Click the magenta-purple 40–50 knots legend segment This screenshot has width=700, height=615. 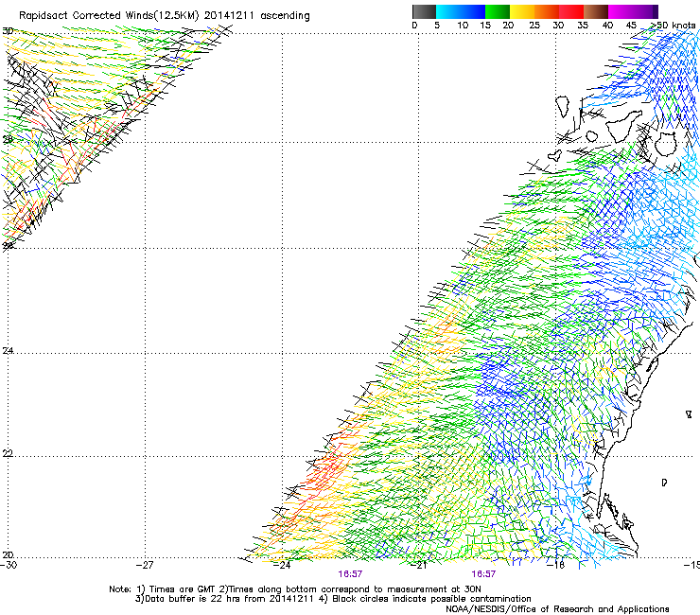633,11
